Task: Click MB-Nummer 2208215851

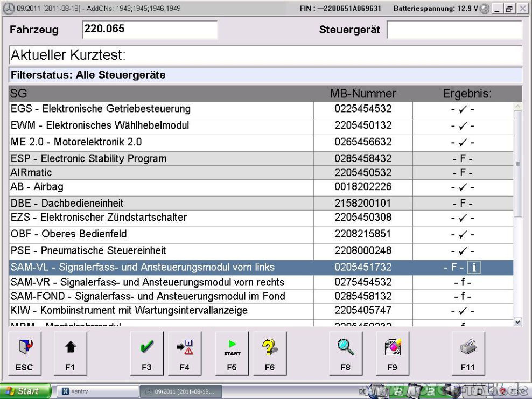Action: 363,234
